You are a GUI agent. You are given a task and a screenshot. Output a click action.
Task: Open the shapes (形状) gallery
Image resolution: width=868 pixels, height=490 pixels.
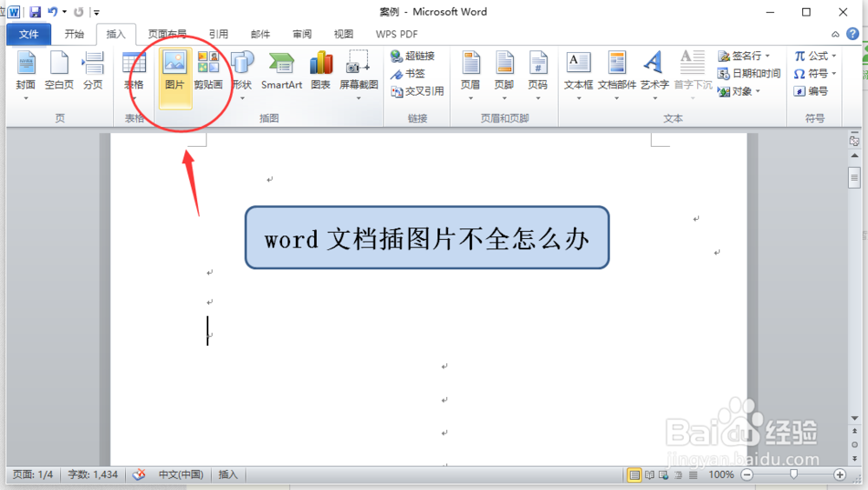point(242,71)
